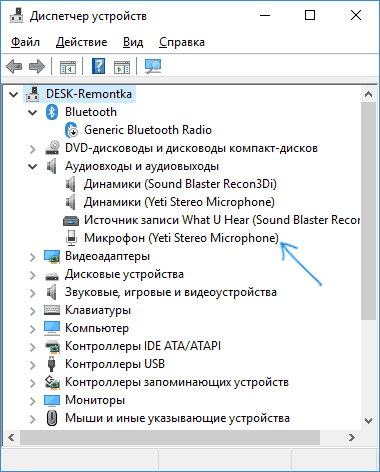Click the Видеоадаптеры category icon
This screenshot has width=380, height=472.
click(x=52, y=256)
